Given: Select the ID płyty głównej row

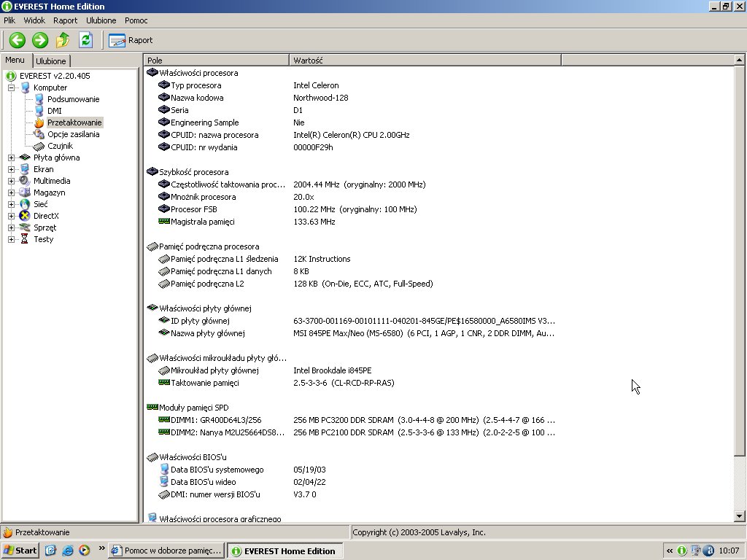Looking at the screenshot, I should click(x=352, y=321).
